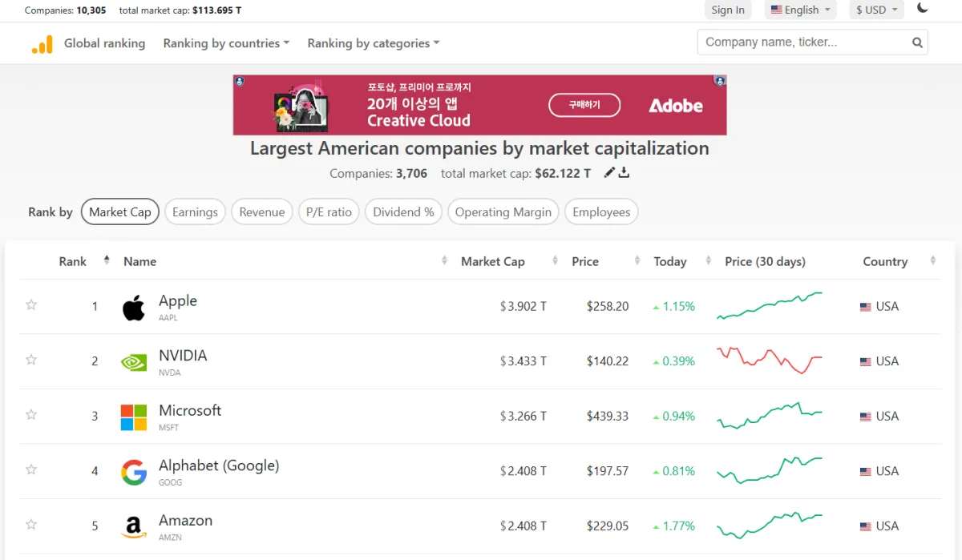Click the USA flag in Amazon row
The width and height of the screenshot is (962, 560).
point(865,526)
